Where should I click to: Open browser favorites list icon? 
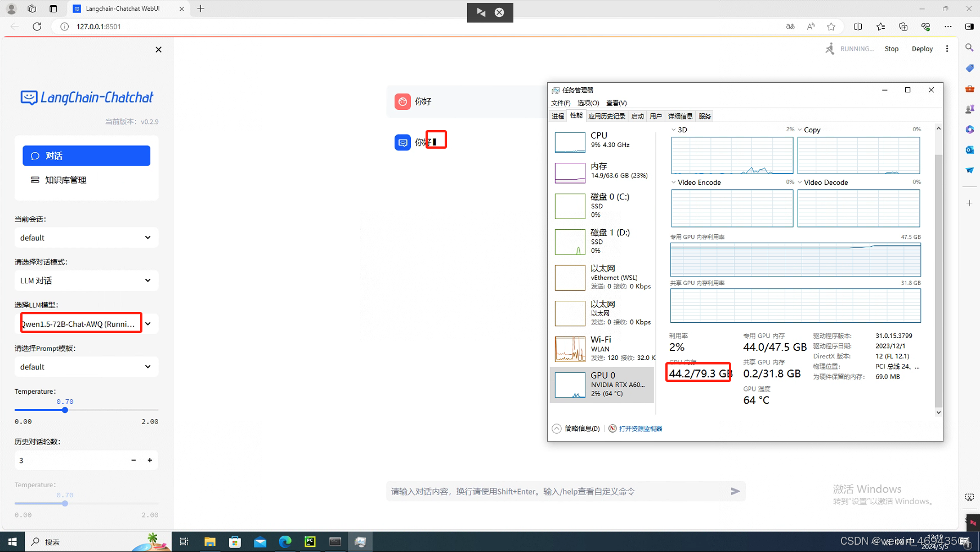[x=880, y=26]
